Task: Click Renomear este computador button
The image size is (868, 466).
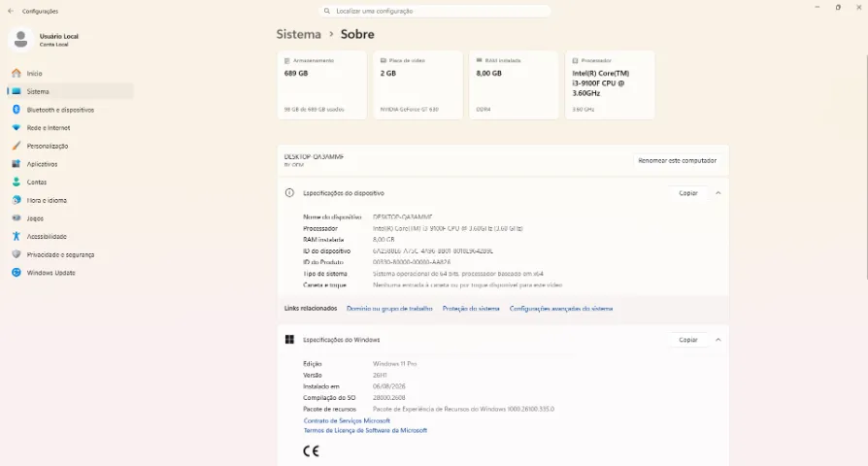Action: click(677, 160)
